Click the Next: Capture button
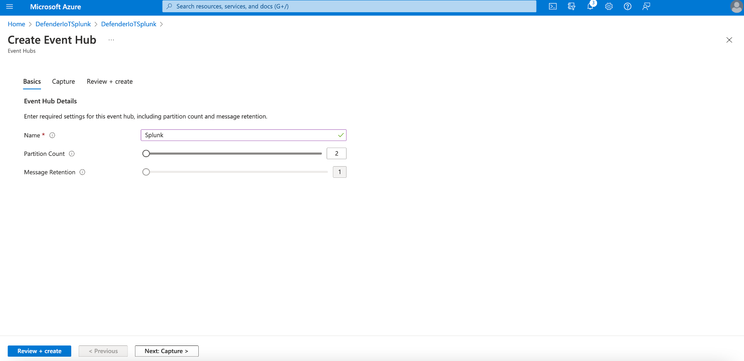Viewport: 744px width, 361px height. coord(167,351)
